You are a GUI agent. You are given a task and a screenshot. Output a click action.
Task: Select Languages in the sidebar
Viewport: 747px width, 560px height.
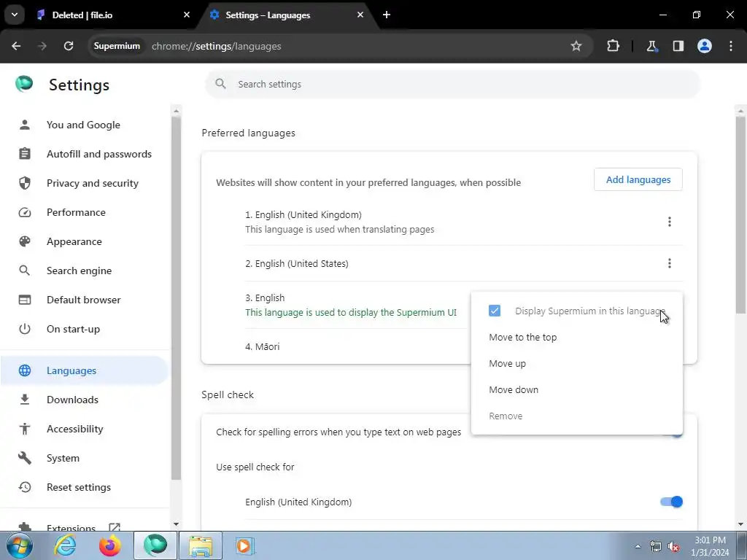click(83, 370)
